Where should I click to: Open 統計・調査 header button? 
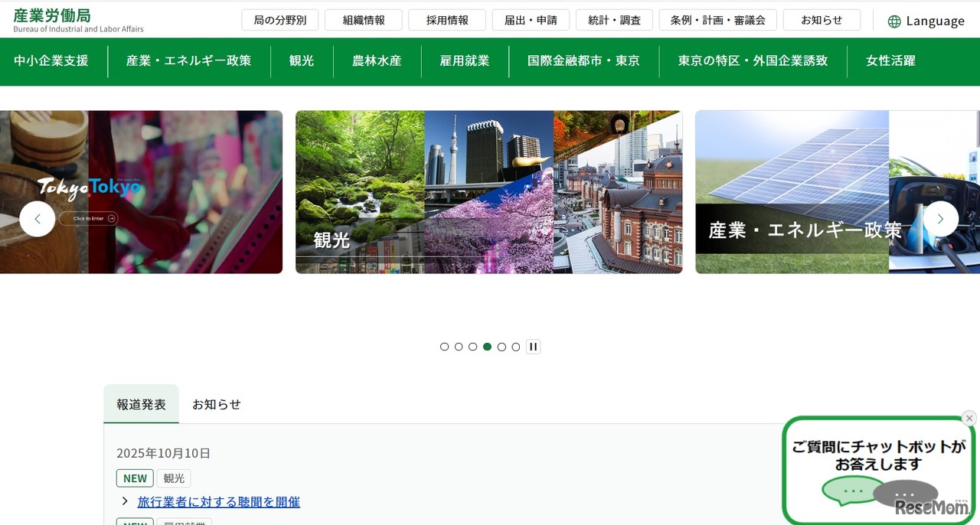614,20
